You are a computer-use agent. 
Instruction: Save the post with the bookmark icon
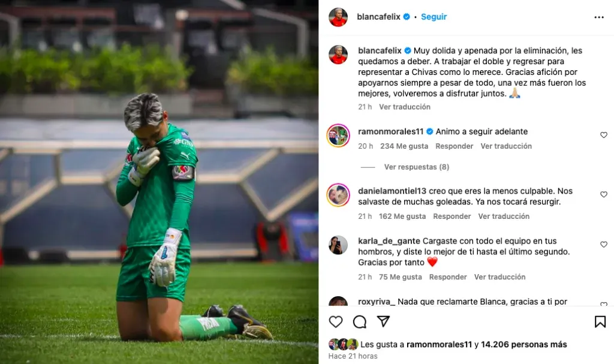[x=600, y=321]
